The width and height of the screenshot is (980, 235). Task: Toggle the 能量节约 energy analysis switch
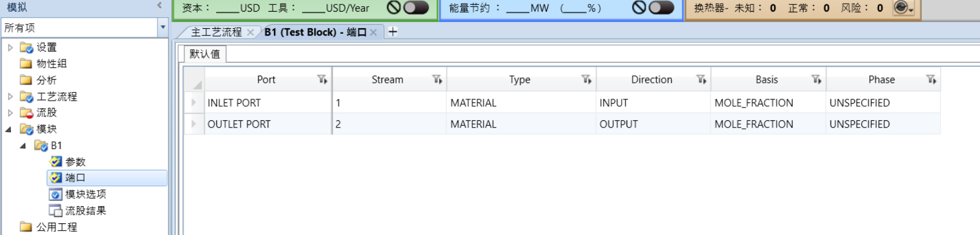click(x=661, y=8)
